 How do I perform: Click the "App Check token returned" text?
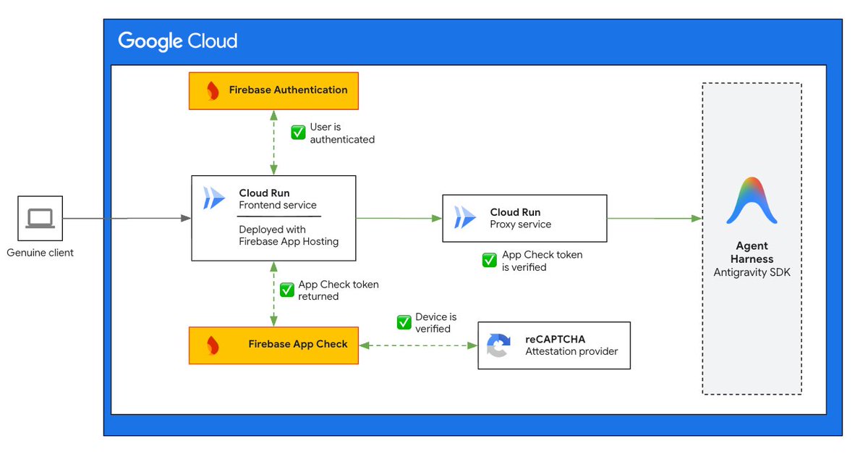[x=339, y=290]
